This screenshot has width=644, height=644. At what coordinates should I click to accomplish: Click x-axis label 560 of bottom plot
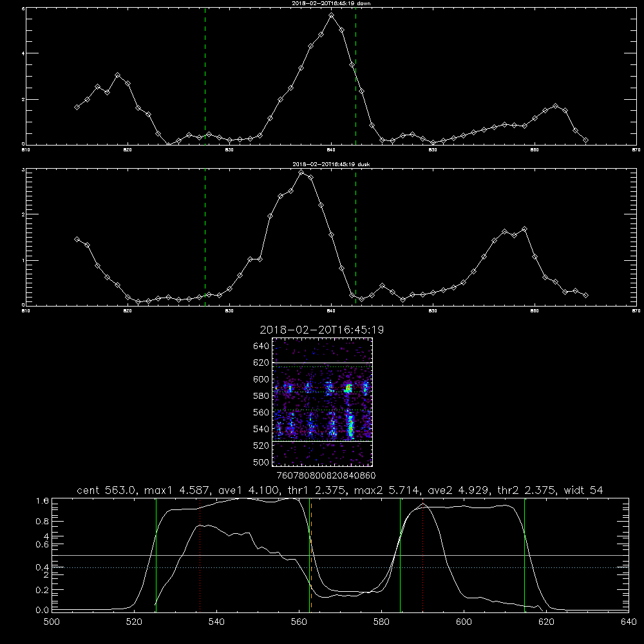[x=299, y=622]
